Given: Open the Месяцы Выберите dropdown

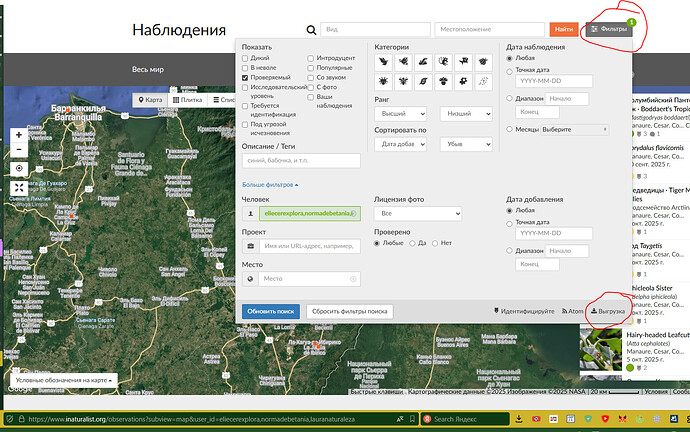Looking at the screenshot, I should [x=575, y=129].
